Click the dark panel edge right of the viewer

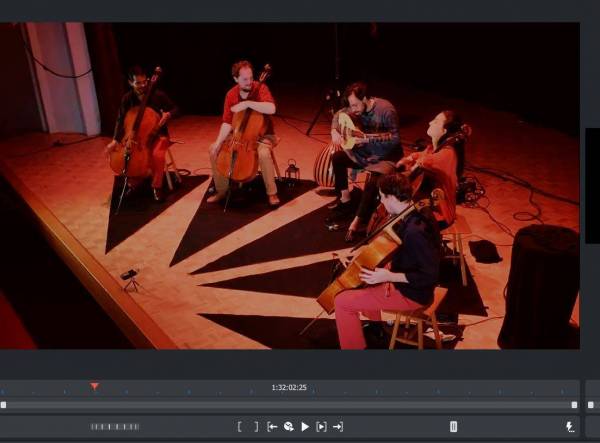(x=591, y=186)
